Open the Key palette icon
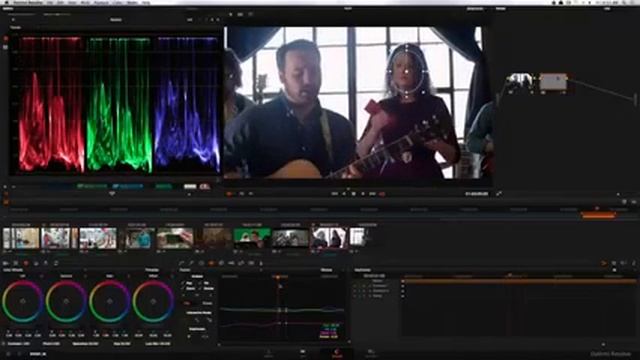This screenshot has height=360, width=640. (x=231, y=263)
